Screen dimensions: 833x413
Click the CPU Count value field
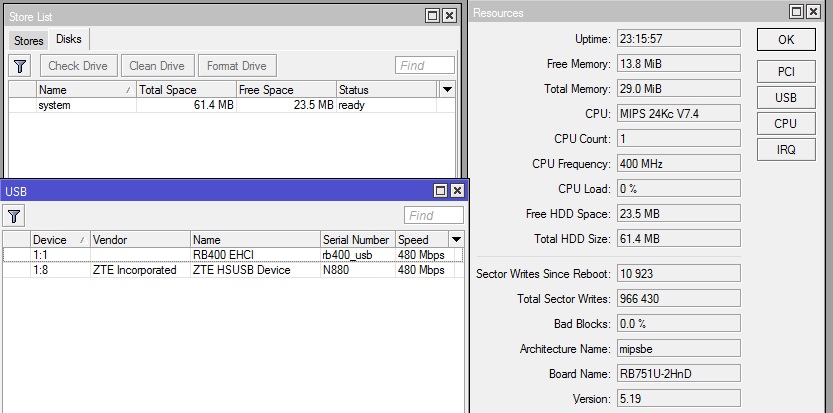click(x=678, y=139)
